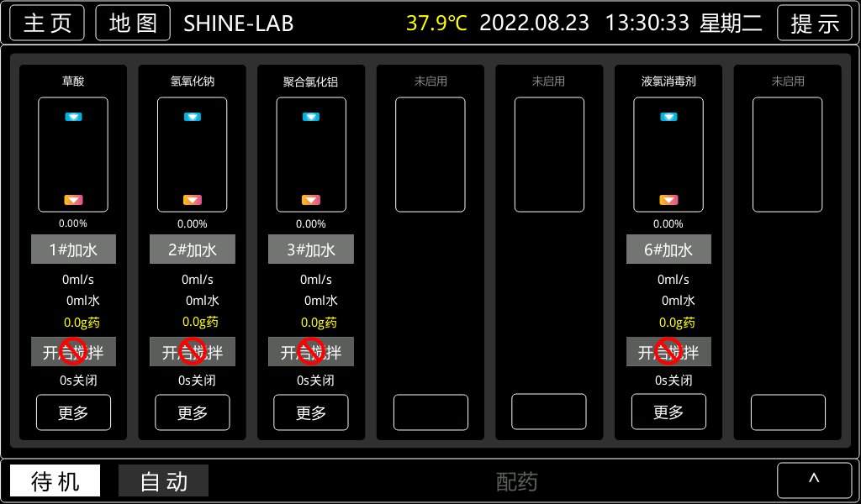861x504 pixels.
Task: Start 1#加水 water filling
Action: (74, 249)
